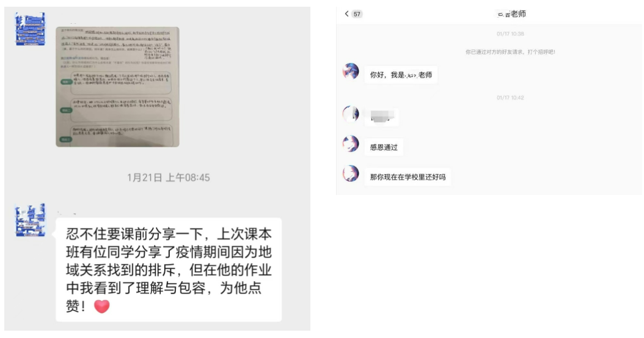Tap the back arrow next to 57
This screenshot has height=338, width=644.
pos(346,14)
